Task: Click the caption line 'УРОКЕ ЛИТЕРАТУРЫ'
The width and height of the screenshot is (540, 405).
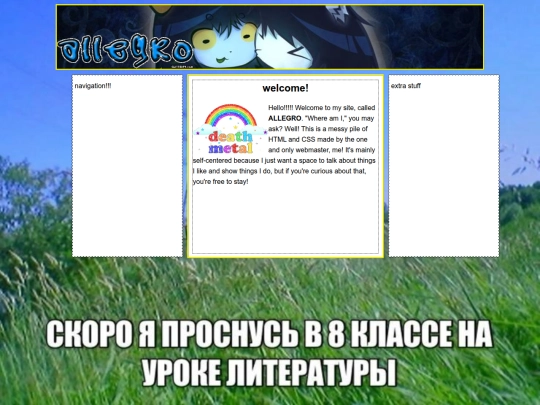Action: [270, 372]
